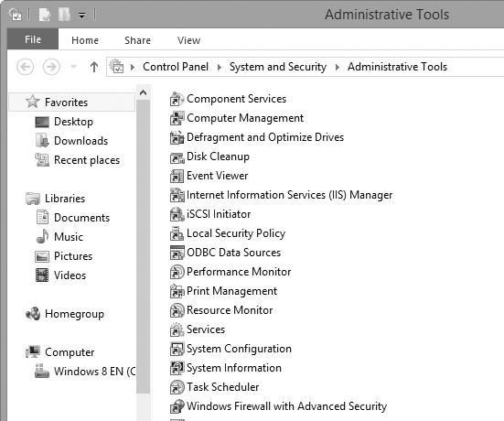Click Windows Firewall with Advanced Security icon
Image resolution: width=504 pixels, height=421 pixels.
(x=177, y=406)
